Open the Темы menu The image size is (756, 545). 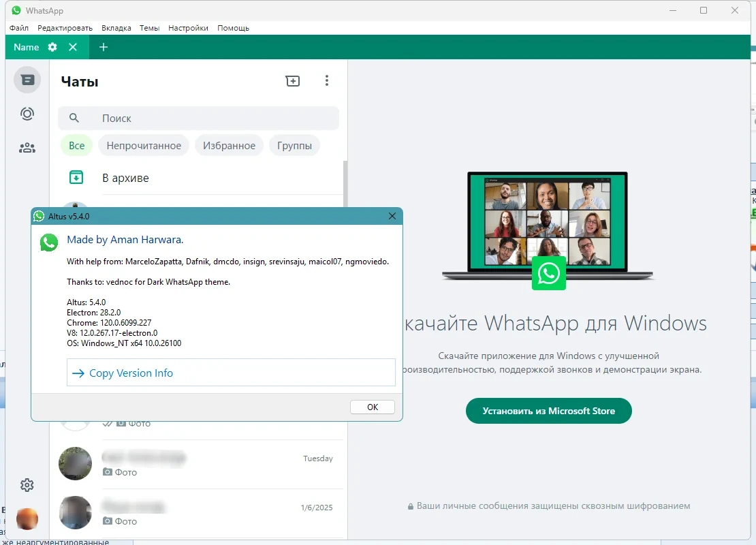(149, 28)
